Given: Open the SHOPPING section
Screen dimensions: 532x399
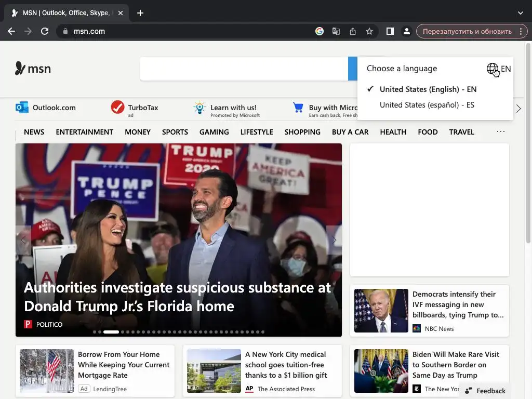Looking at the screenshot, I should [x=302, y=132].
